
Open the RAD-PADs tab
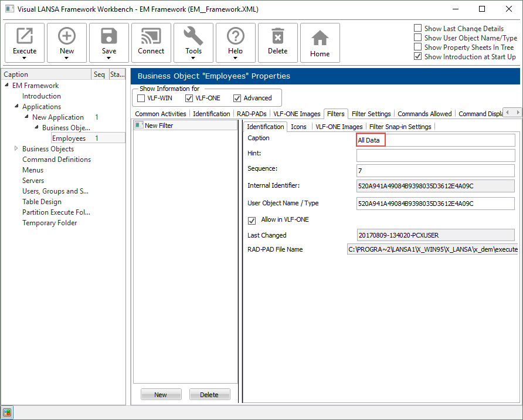coord(252,114)
